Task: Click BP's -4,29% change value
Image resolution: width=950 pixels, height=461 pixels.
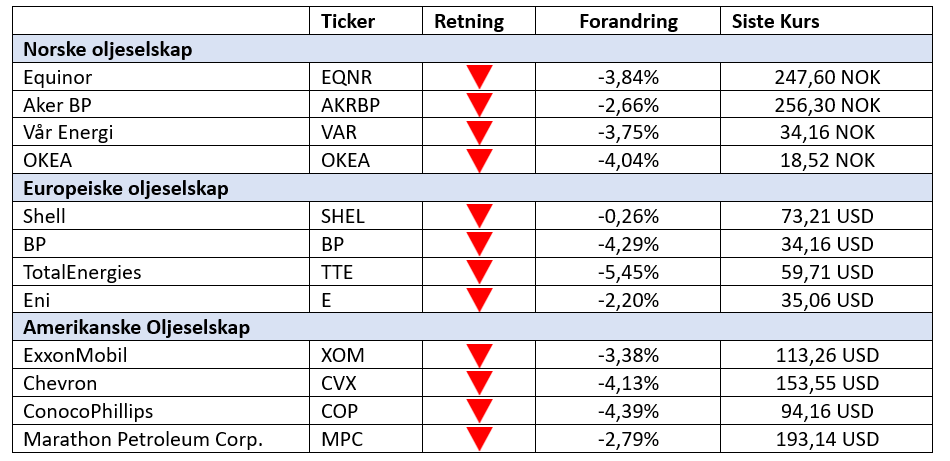Action: tap(632, 244)
